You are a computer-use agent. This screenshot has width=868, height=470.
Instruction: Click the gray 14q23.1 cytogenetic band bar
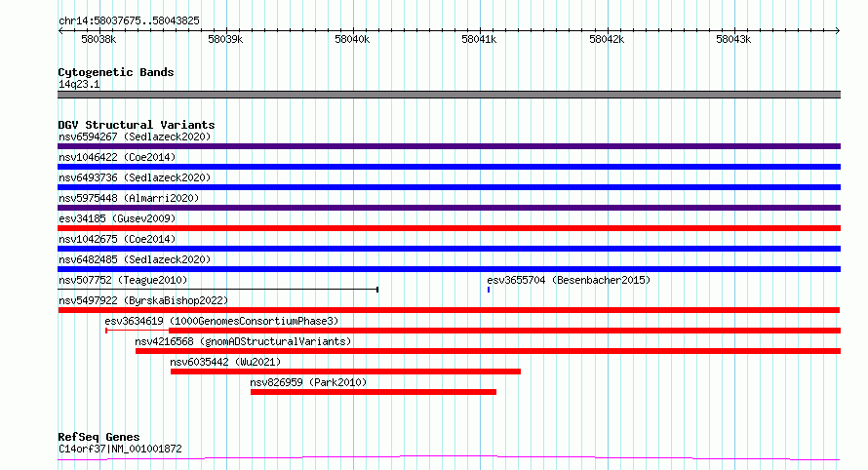tap(449, 95)
